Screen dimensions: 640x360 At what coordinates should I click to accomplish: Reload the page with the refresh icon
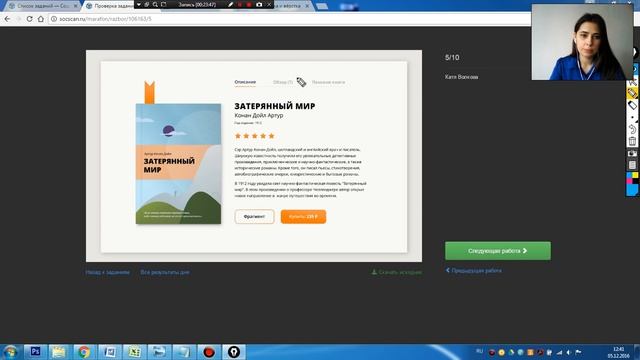click(x=29, y=19)
